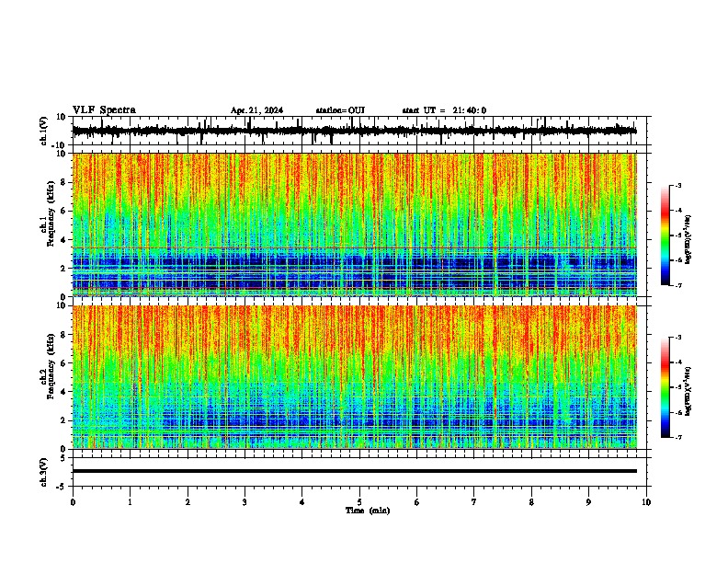Click the ch.2 spectrogram panel
This screenshot has height=563, width=728.
[355, 377]
